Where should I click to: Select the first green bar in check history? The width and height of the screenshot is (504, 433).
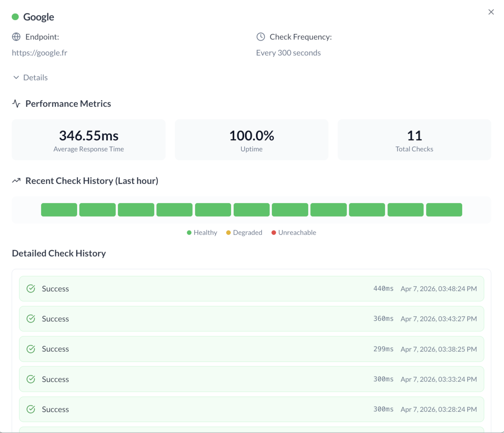coord(59,210)
